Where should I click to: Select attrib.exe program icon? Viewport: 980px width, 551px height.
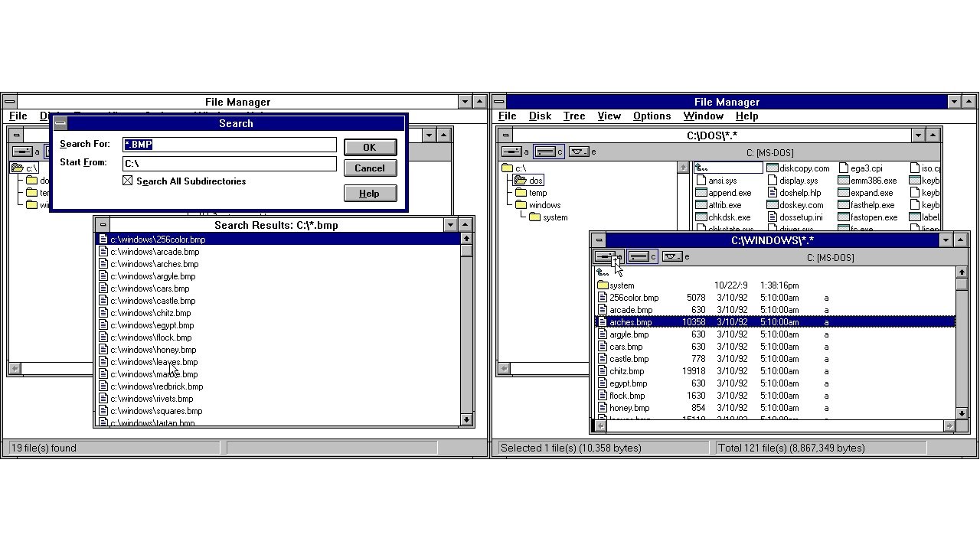coord(701,205)
